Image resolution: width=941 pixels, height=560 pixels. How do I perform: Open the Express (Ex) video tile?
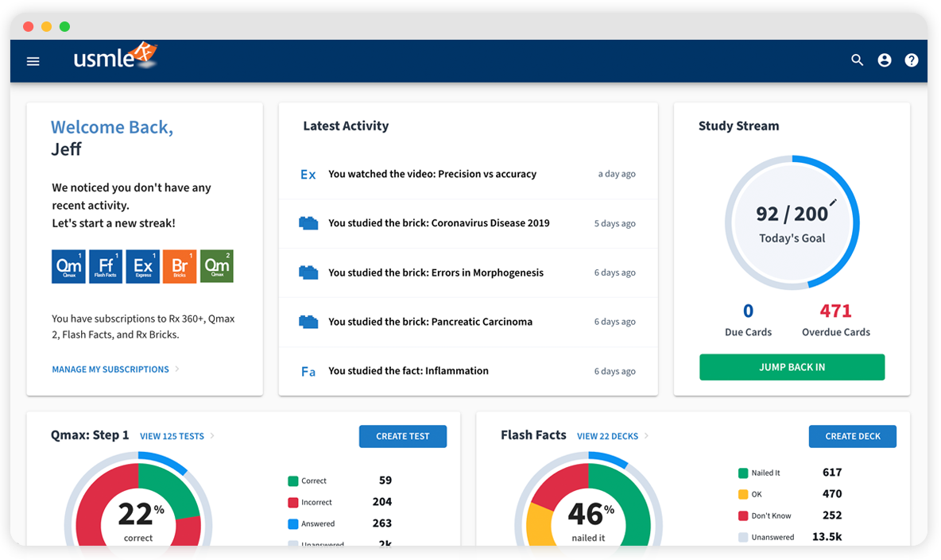click(143, 266)
